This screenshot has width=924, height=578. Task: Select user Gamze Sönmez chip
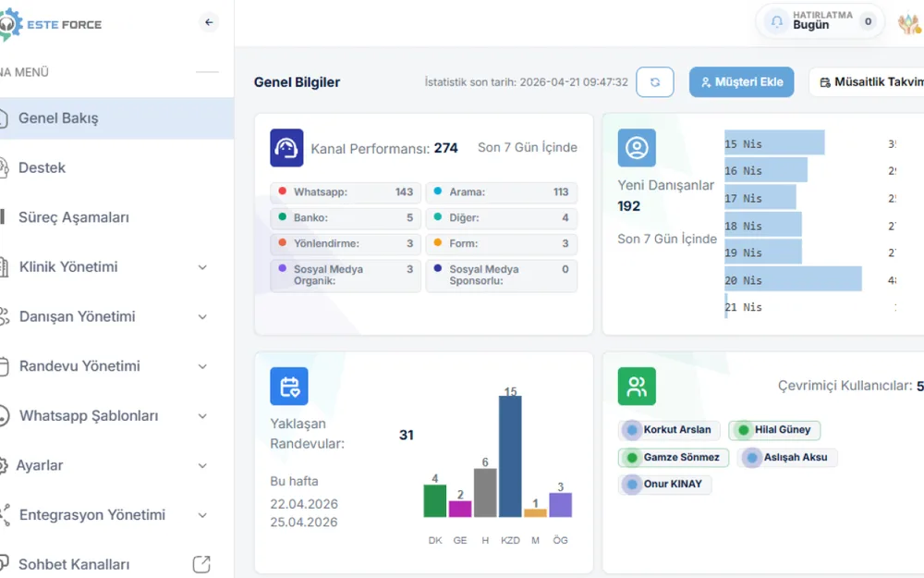click(674, 457)
